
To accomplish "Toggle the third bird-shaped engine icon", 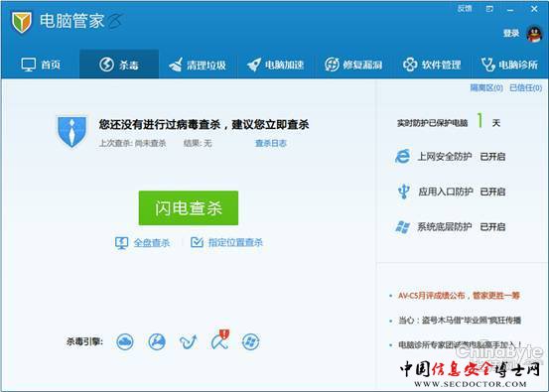I will click(x=189, y=342).
